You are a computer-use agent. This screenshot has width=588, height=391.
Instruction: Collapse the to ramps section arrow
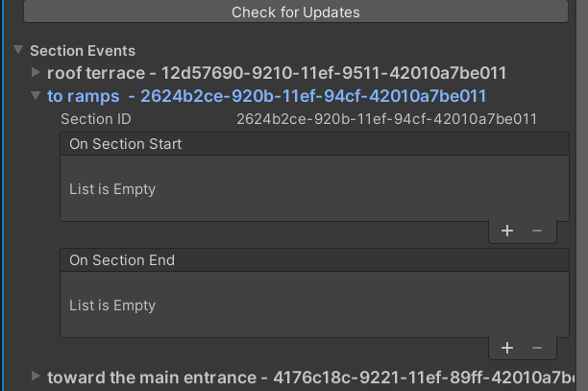[x=36, y=96]
